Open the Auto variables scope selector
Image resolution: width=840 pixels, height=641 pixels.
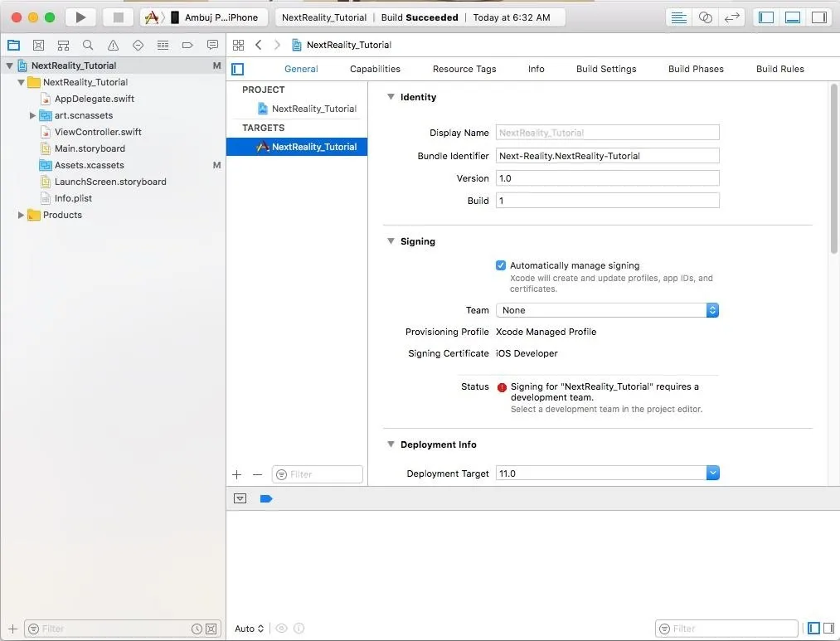(249, 629)
